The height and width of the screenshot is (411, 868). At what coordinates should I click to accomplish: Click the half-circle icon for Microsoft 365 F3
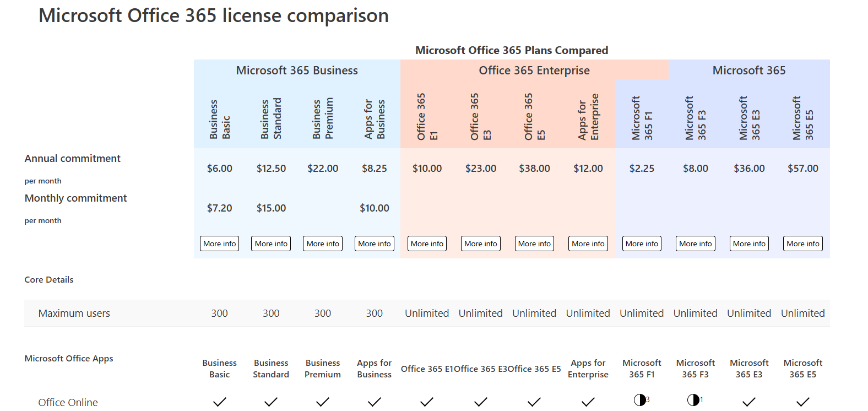click(x=693, y=400)
